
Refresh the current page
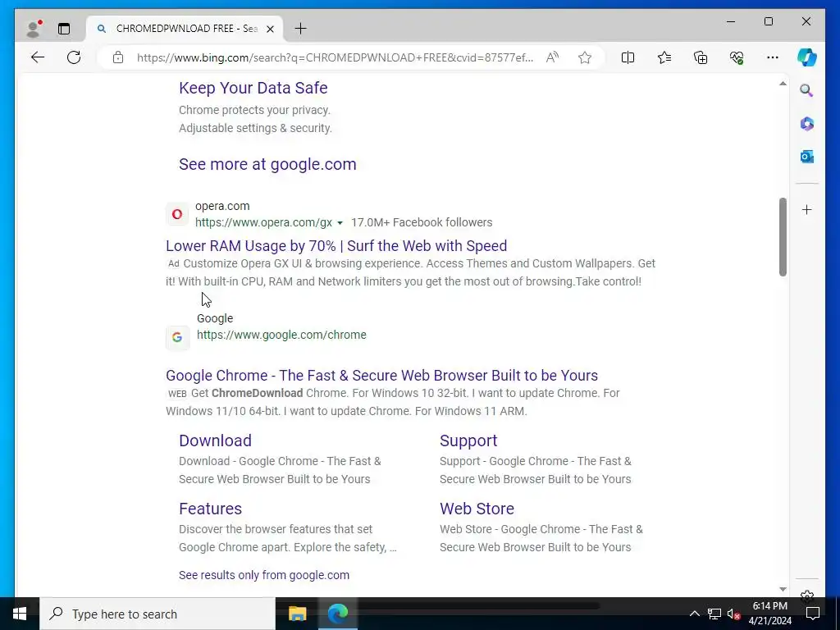pos(74,57)
